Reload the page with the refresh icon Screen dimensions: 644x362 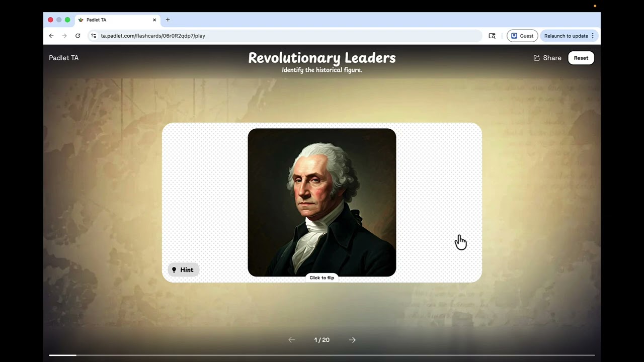tap(77, 36)
